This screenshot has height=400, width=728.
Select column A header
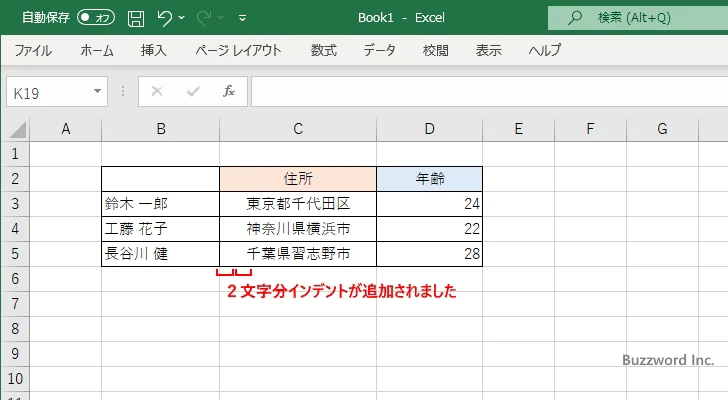(x=66, y=129)
